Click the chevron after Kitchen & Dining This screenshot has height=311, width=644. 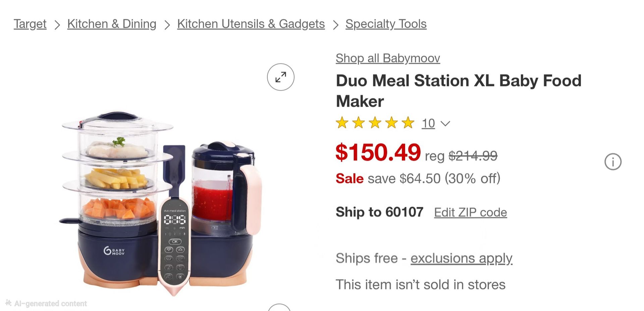(167, 25)
